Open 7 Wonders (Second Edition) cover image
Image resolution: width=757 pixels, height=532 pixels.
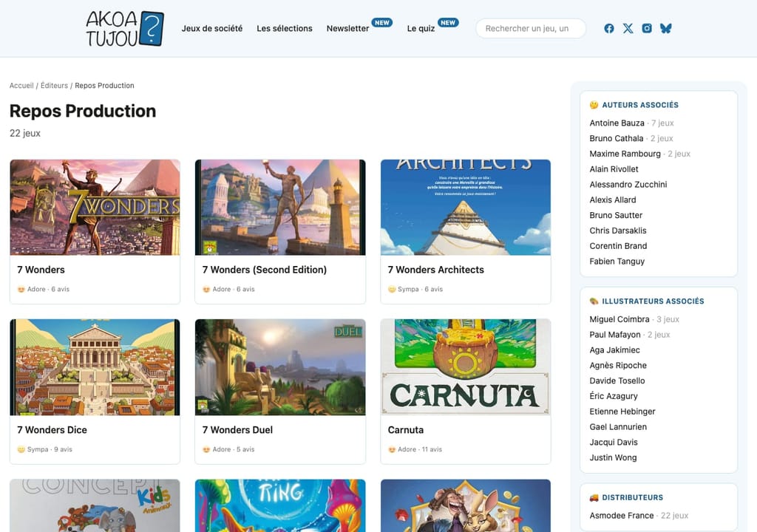(x=280, y=207)
